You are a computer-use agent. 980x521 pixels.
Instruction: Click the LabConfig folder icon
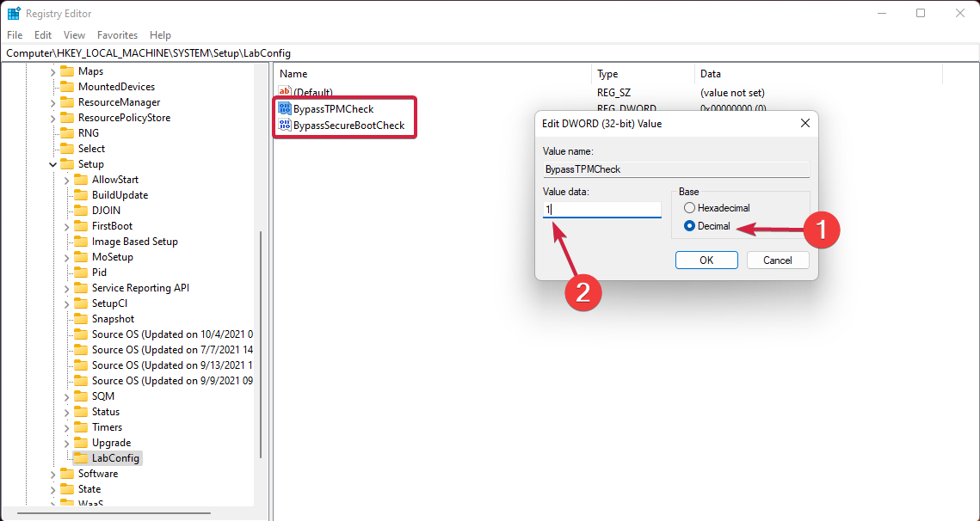(x=81, y=458)
